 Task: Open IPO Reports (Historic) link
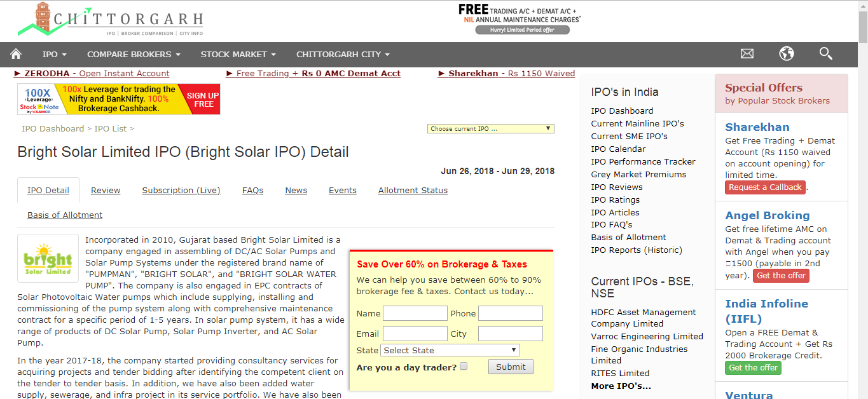637,250
